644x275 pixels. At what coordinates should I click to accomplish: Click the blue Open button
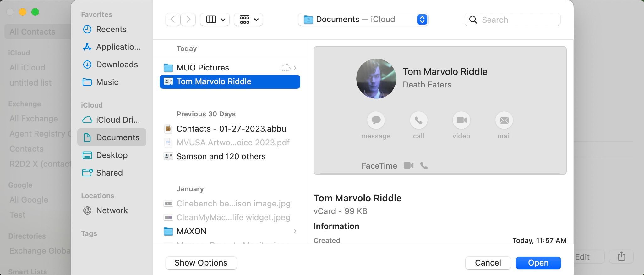point(538,263)
